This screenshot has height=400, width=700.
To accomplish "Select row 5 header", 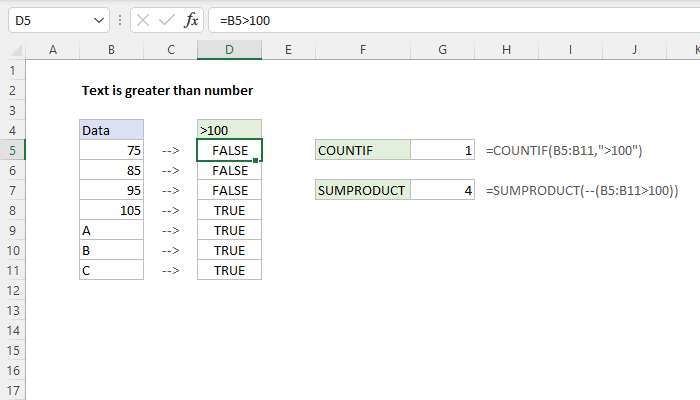I will click(x=11, y=150).
